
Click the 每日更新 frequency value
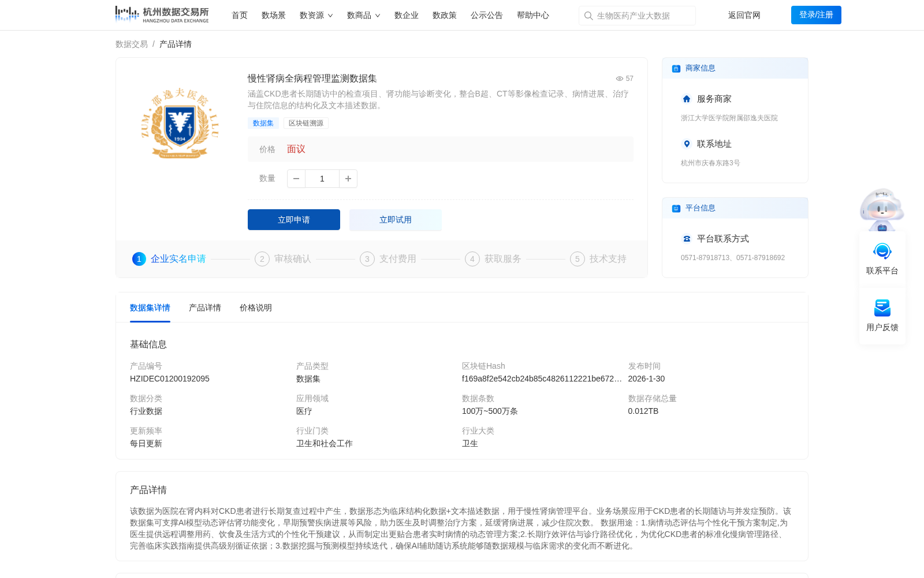point(146,443)
